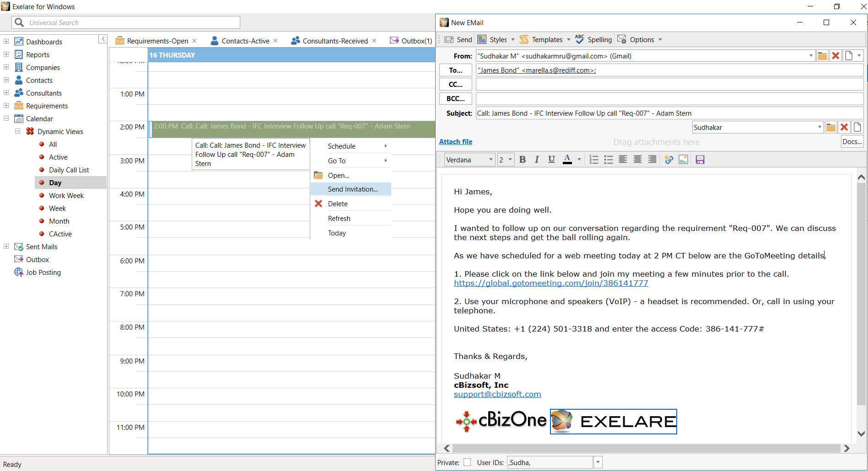Open folder icon beside From field

coord(822,56)
